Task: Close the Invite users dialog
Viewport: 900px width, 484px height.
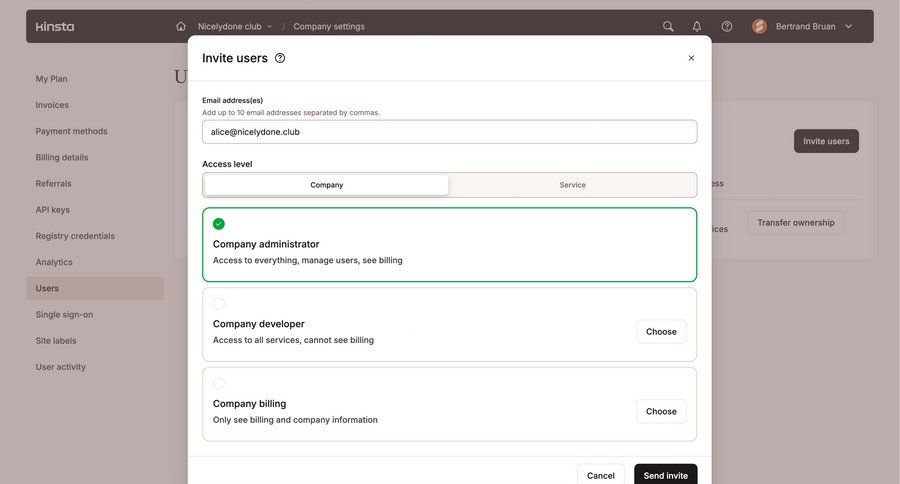Action: click(691, 58)
